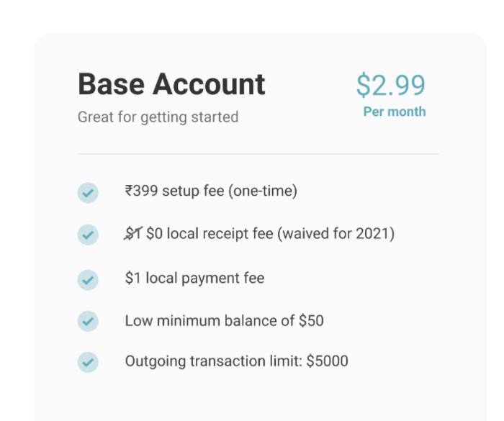Click the $2.99 price text
The width and height of the screenshot is (504, 421).
pos(391,85)
